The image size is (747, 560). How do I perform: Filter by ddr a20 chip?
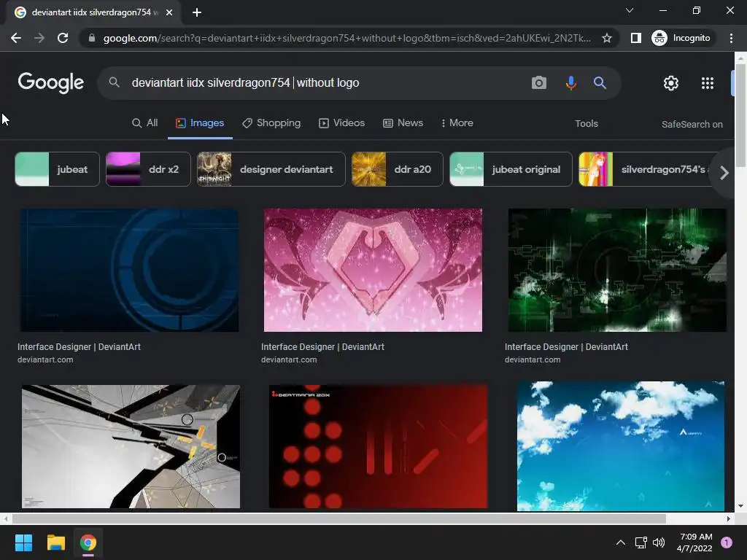click(x=398, y=169)
